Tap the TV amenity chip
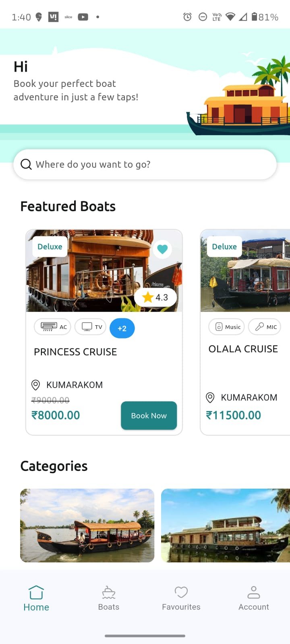 (x=91, y=327)
